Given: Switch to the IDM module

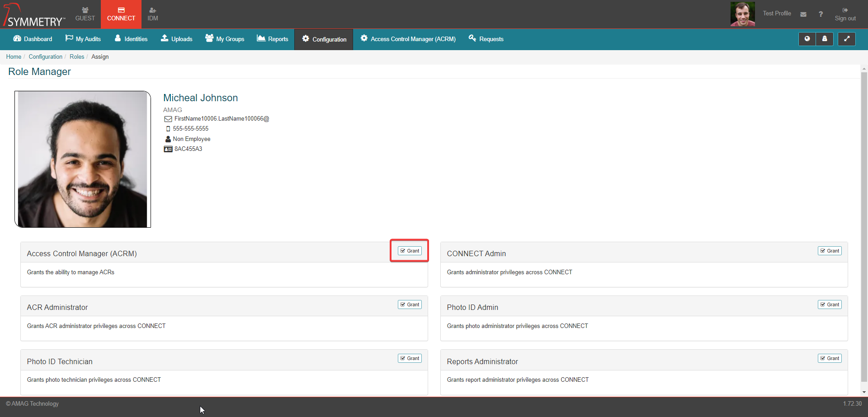Looking at the screenshot, I should pyautogui.click(x=153, y=14).
